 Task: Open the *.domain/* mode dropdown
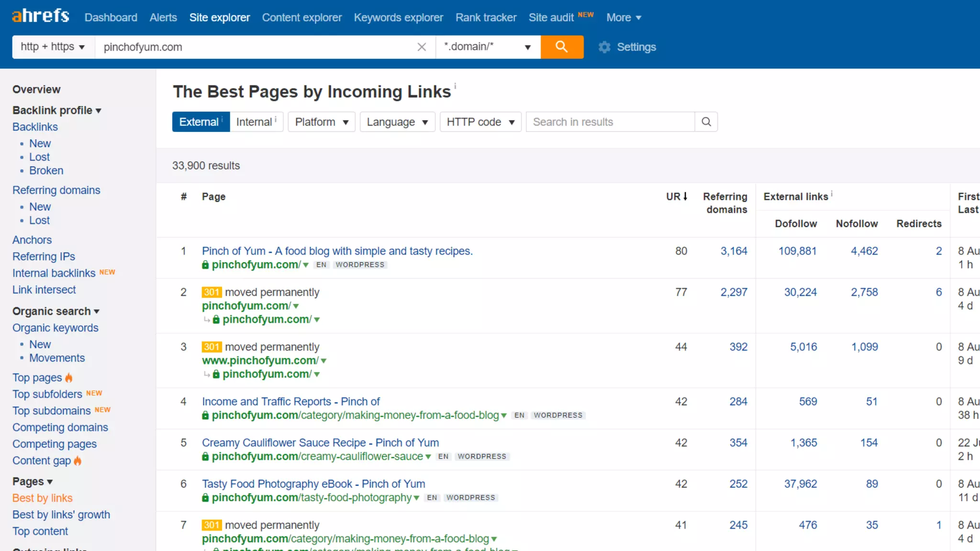pos(487,47)
